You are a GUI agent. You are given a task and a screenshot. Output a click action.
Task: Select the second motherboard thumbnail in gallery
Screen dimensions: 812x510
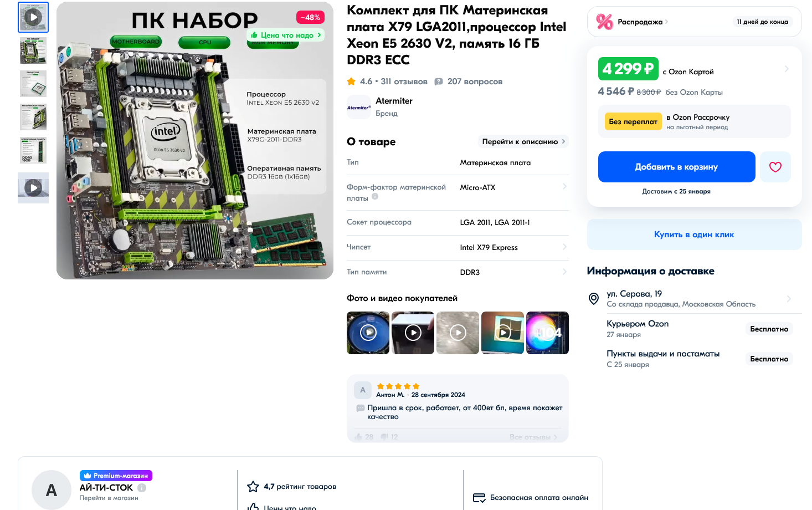[33, 50]
